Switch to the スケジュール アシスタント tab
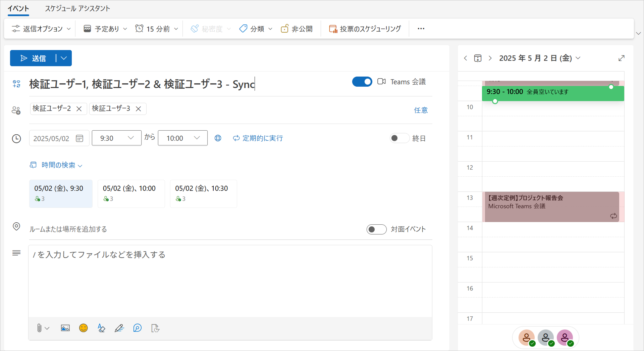 [77, 8]
